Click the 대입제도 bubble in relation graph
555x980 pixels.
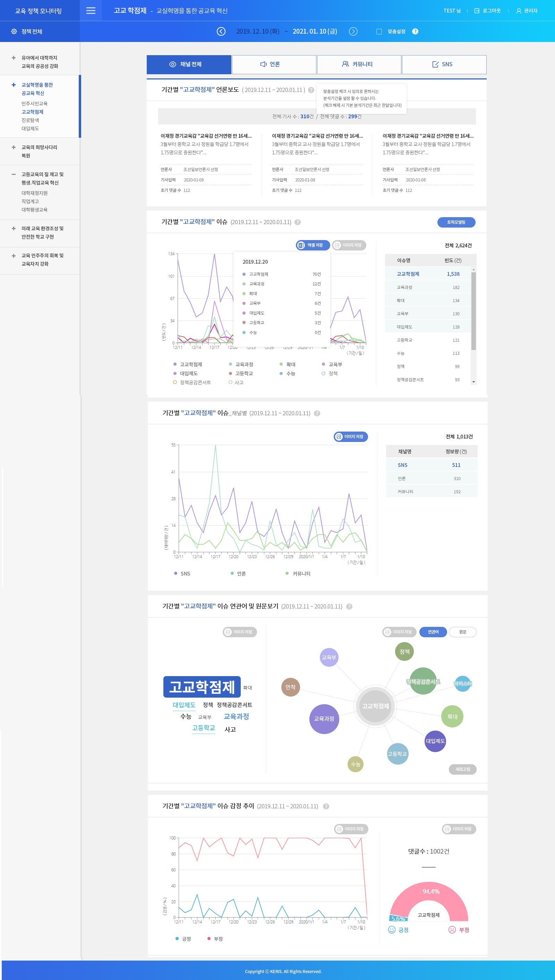tap(435, 741)
